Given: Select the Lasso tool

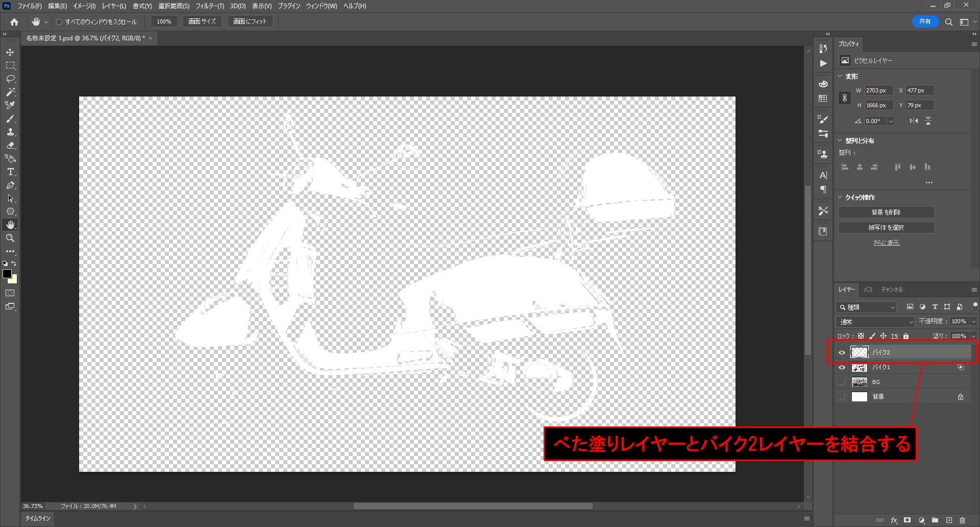Looking at the screenshot, I should tap(10, 79).
